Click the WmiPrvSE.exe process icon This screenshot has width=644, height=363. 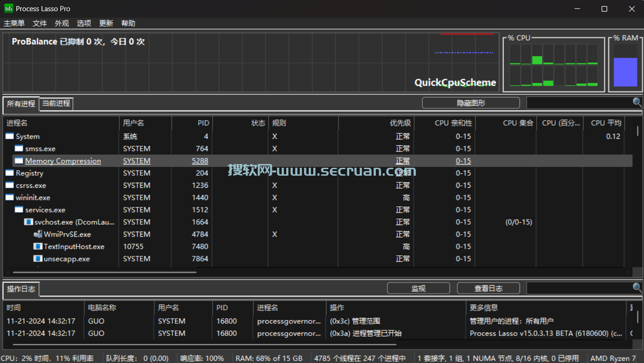coord(37,234)
